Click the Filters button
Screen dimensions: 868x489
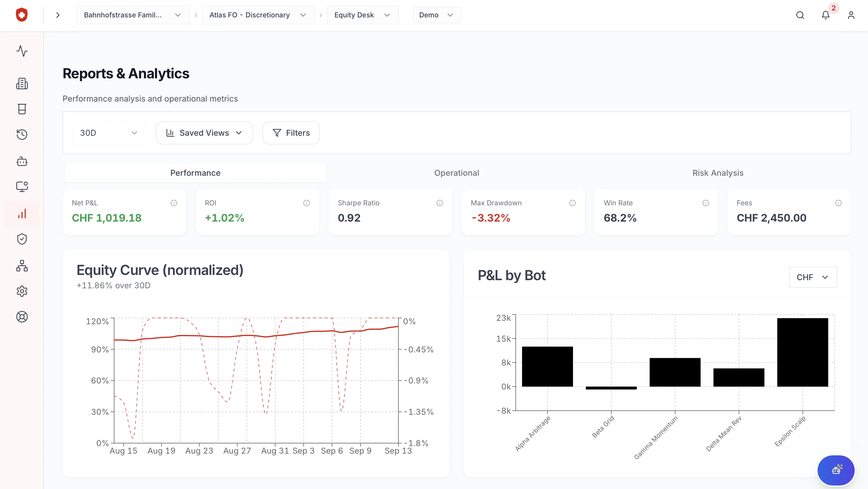291,133
